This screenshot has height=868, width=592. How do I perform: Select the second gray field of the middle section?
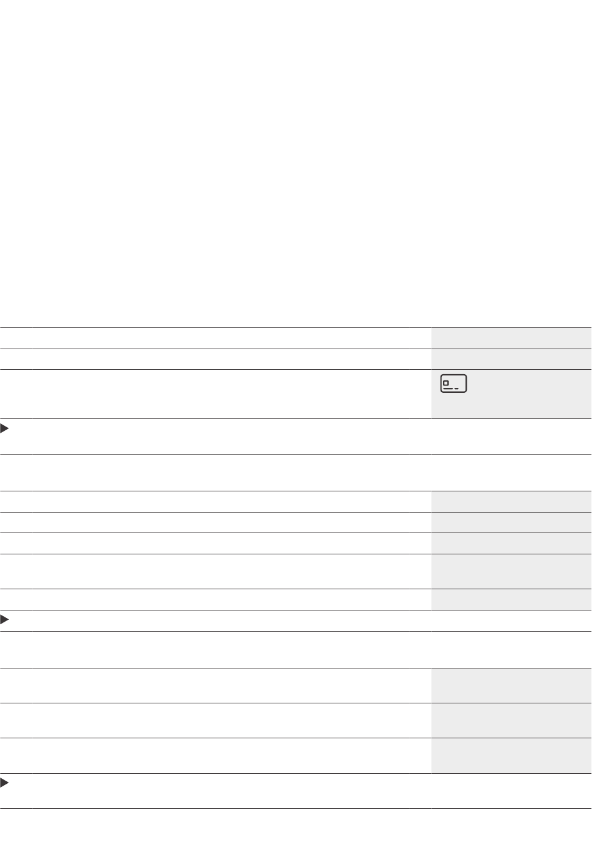tap(511, 523)
